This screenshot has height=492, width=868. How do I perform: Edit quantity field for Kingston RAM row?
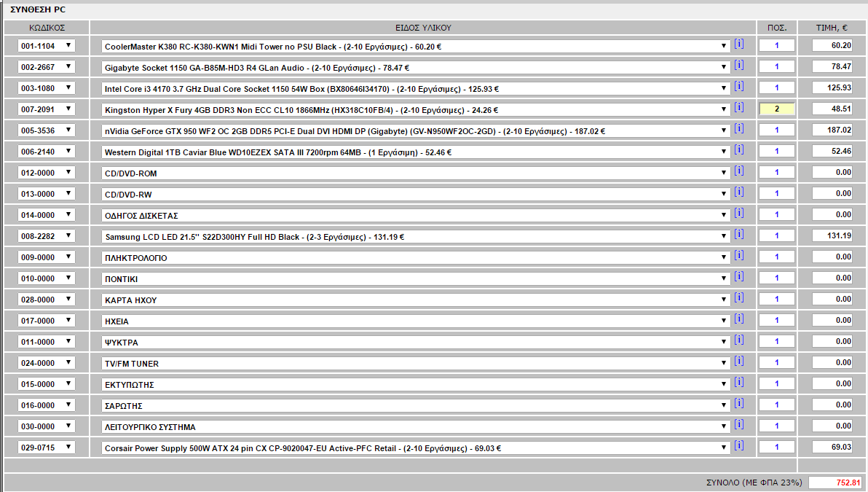pos(777,109)
